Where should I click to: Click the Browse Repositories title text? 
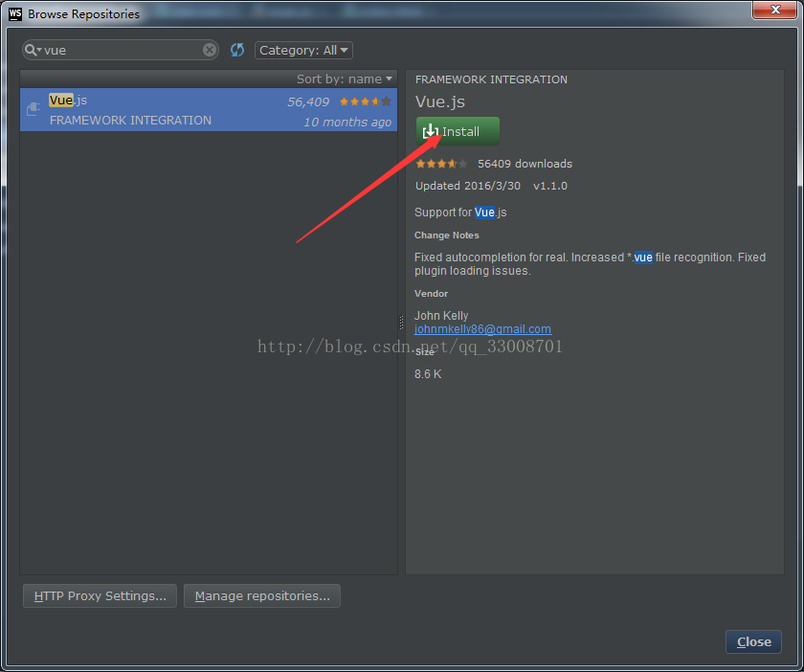[83, 14]
